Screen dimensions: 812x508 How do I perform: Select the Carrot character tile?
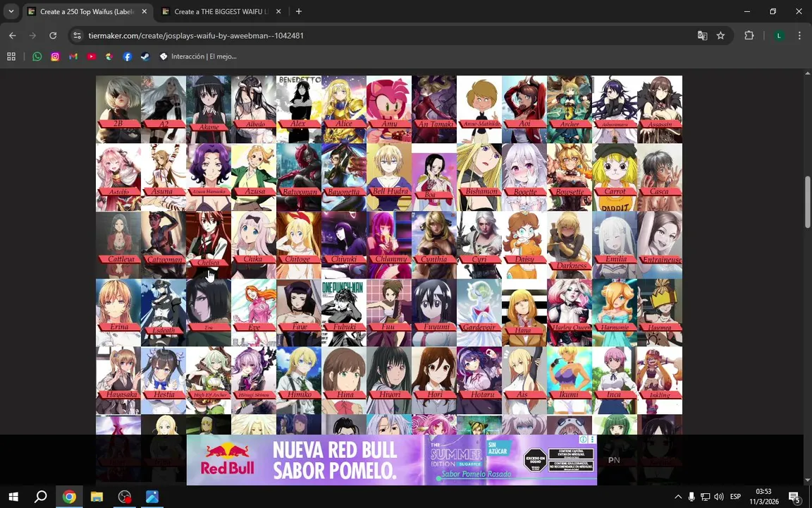tap(615, 177)
